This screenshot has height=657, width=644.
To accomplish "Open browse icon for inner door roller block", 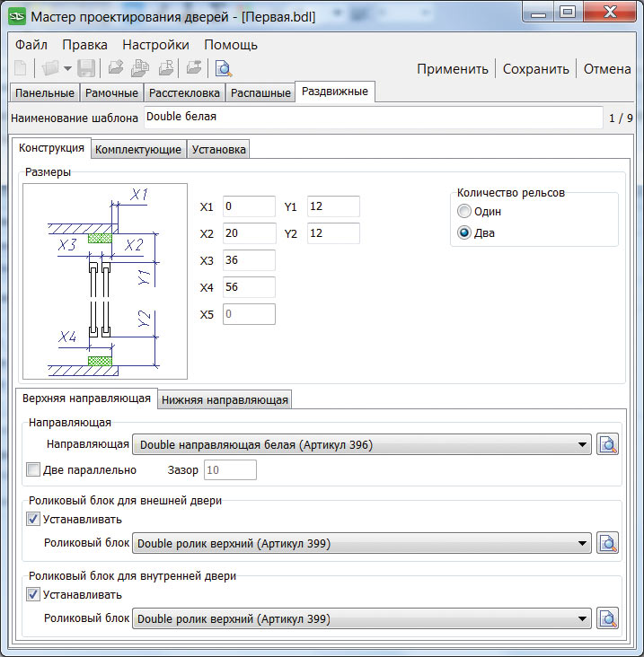I will [x=608, y=618].
